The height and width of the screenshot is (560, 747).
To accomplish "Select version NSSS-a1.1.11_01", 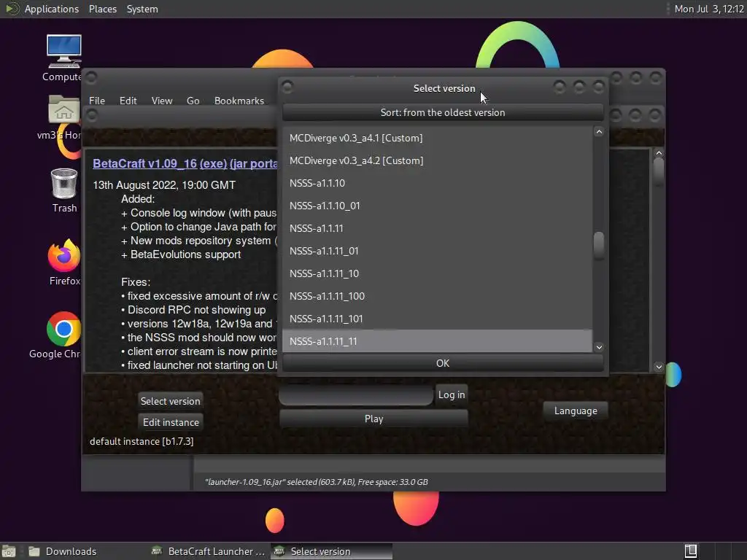I will 437,251.
